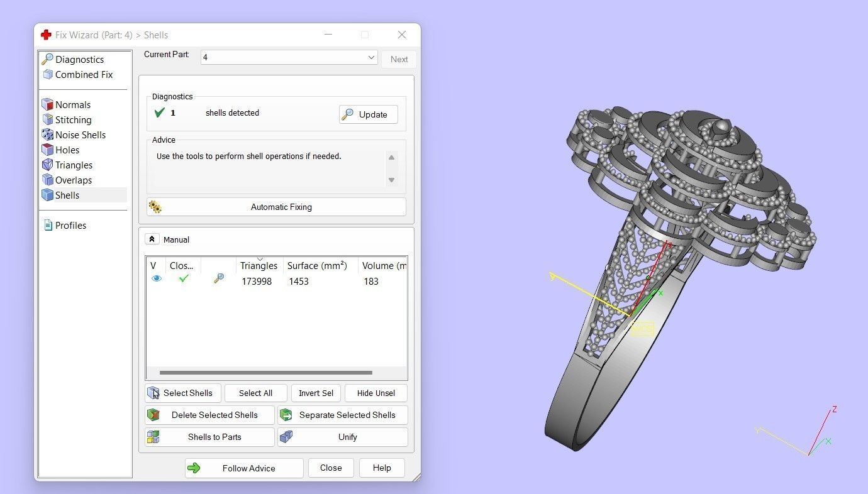Image resolution: width=868 pixels, height=494 pixels.
Task: Sort table by Triangles column header
Action: (x=259, y=266)
